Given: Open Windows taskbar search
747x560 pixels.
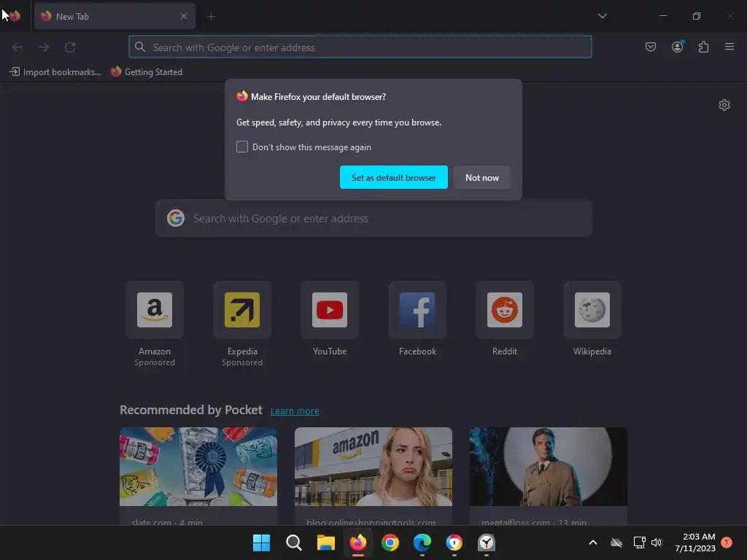Looking at the screenshot, I should click(293, 542).
